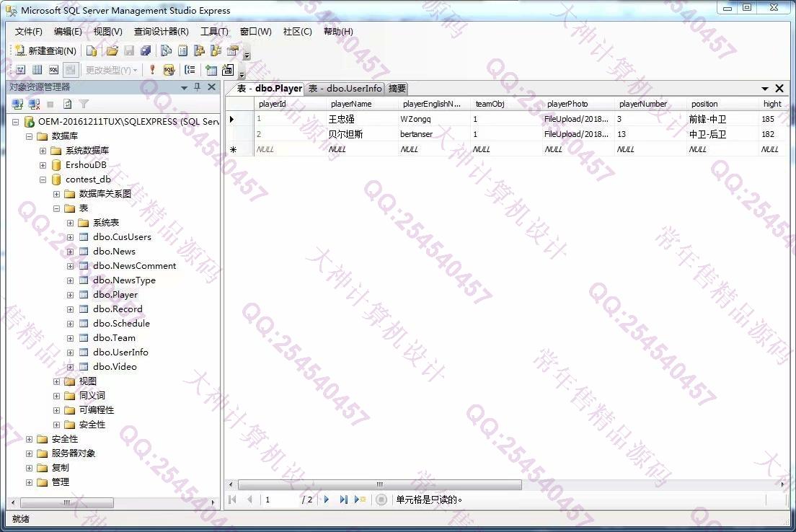Show Object Explorer via toolbar icon

[200, 50]
